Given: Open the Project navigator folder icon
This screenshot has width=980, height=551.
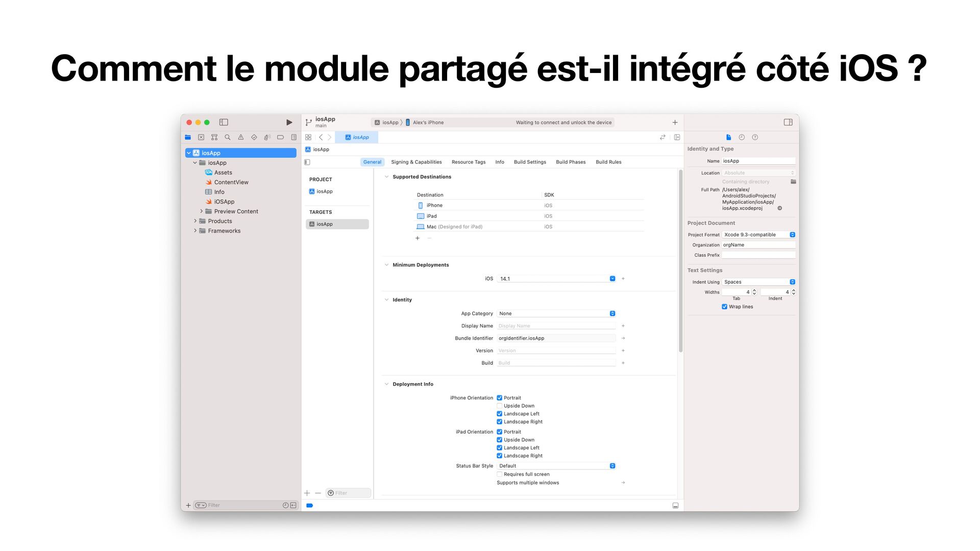Looking at the screenshot, I should click(x=188, y=137).
